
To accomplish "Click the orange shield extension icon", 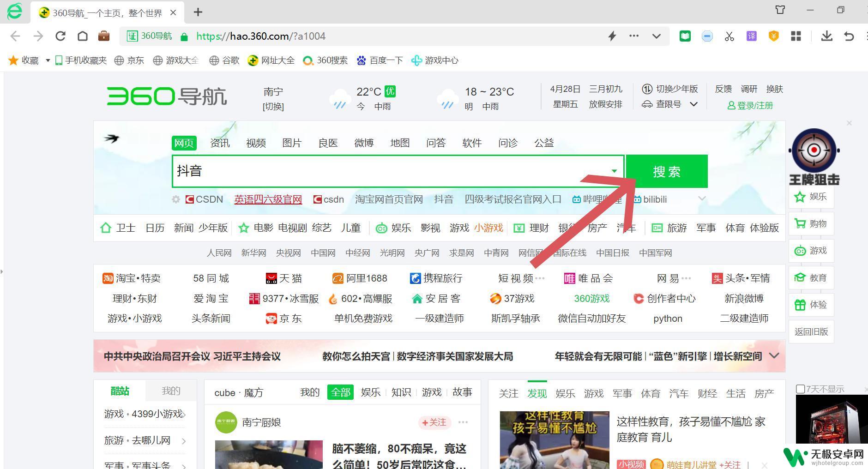I will pos(774,36).
